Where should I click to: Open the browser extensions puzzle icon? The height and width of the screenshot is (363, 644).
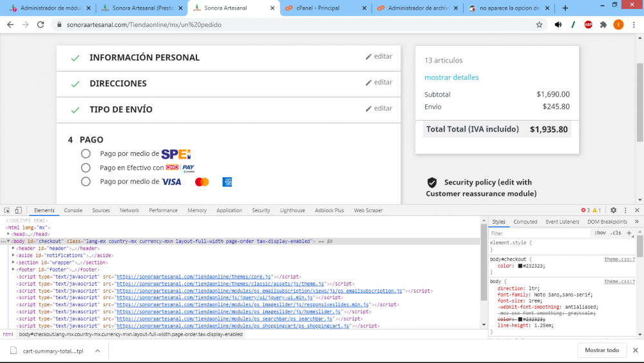coord(603,25)
